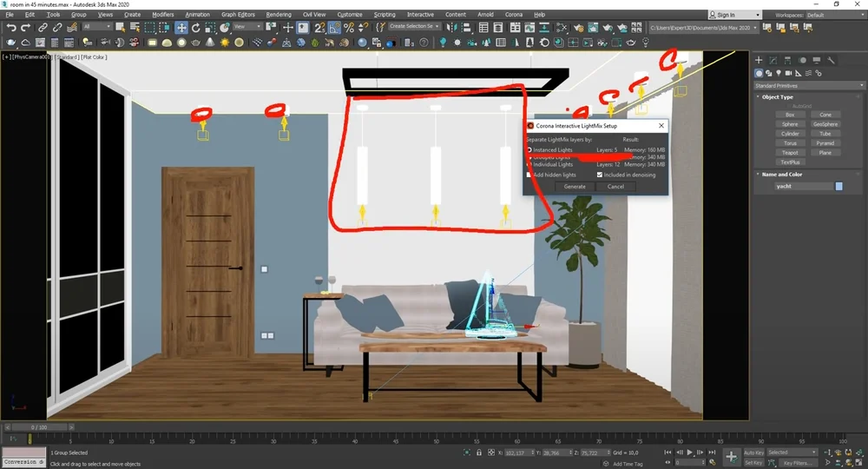Select the Lights category icon
Screen dimensions: 868x469
[779, 73]
